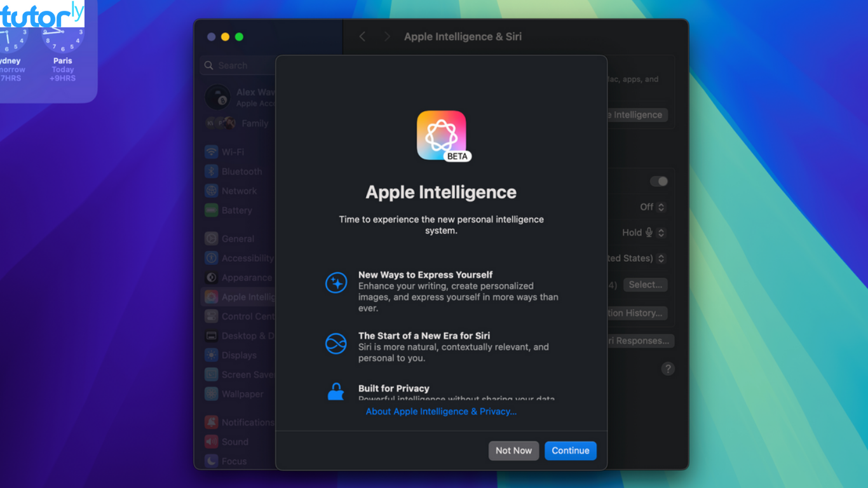Image resolution: width=868 pixels, height=488 pixels.
Task: Open Battery settings via its green icon
Action: point(210,210)
